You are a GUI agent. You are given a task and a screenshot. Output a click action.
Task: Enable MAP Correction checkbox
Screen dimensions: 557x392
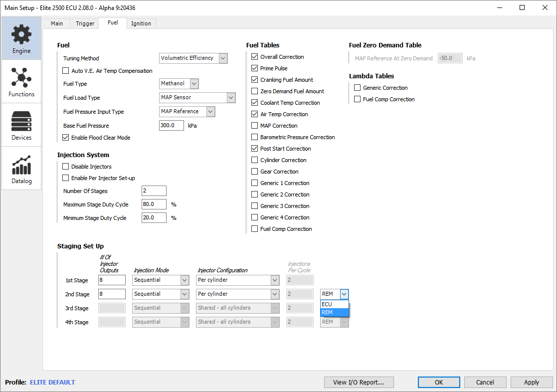pyautogui.click(x=255, y=126)
